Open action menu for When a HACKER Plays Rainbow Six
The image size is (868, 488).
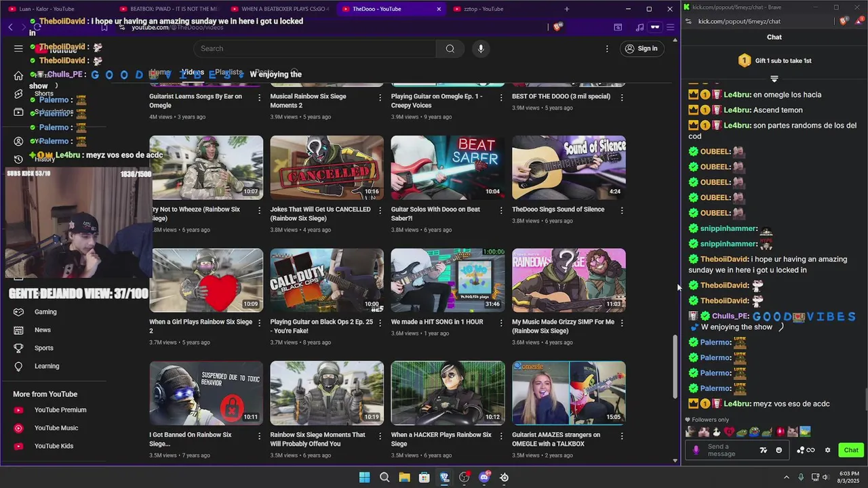tap(501, 436)
